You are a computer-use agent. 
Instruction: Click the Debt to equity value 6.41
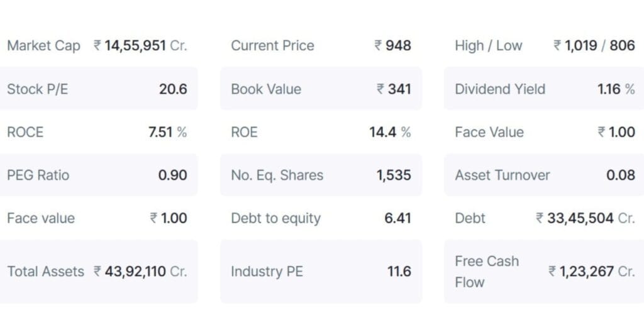pos(397,218)
